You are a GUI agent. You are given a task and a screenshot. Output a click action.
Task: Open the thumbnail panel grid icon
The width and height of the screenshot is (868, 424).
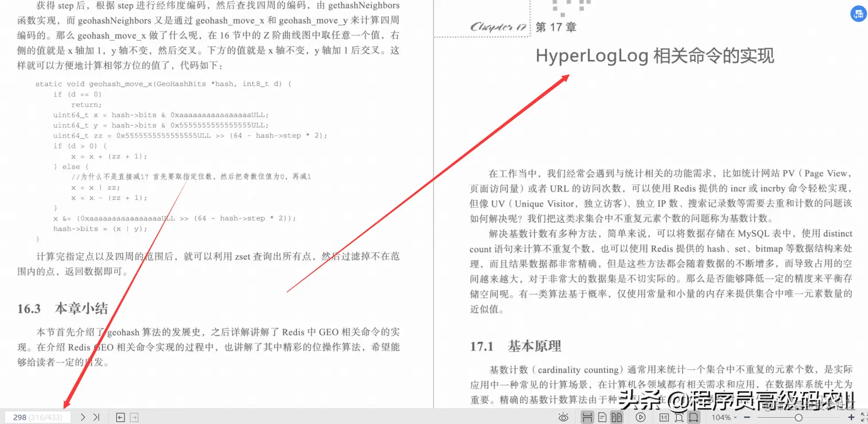pos(617,417)
